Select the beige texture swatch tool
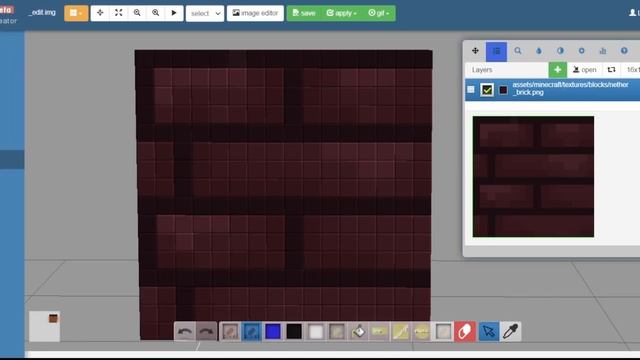Image resolution: width=640 pixels, height=360 pixels. click(337, 331)
